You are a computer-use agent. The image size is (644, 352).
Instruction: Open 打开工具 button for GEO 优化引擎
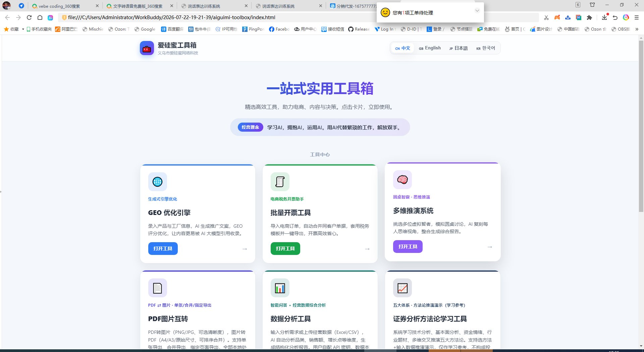click(163, 249)
